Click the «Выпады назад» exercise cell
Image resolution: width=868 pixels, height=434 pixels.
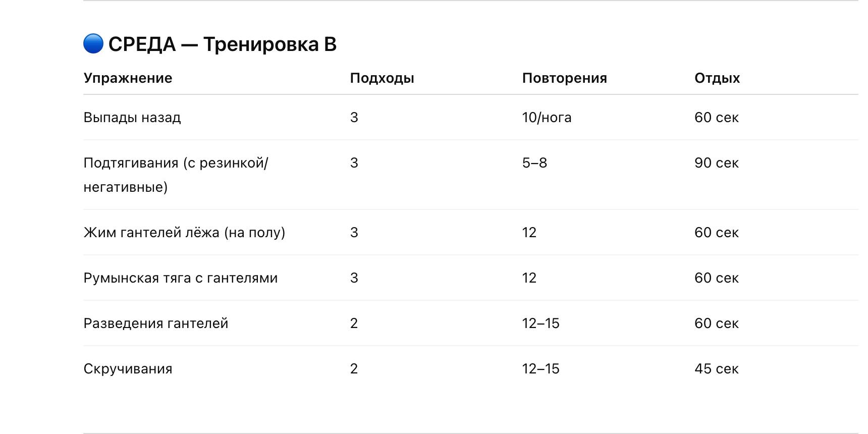point(132,118)
